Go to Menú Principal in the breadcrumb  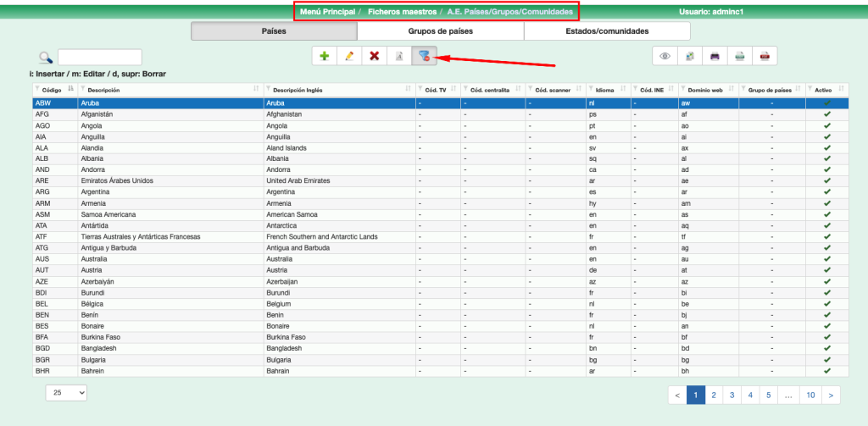click(x=327, y=12)
